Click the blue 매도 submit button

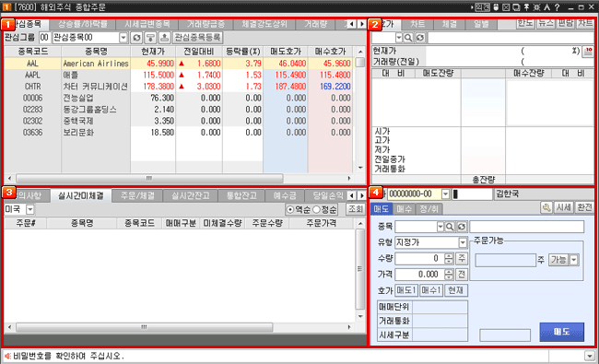[x=561, y=332]
